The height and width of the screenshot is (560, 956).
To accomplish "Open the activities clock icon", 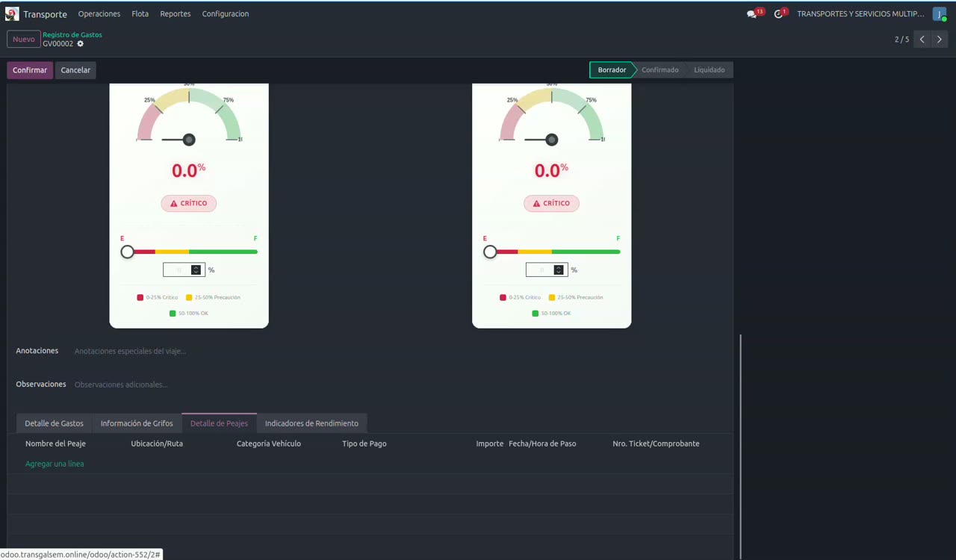I will tap(778, 14).
